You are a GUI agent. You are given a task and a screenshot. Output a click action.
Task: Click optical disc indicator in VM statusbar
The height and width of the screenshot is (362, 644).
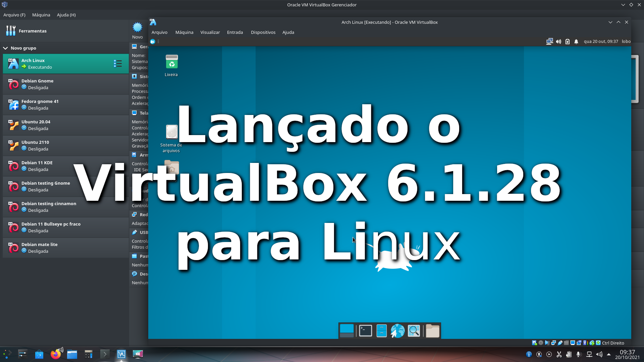(541, 343)
